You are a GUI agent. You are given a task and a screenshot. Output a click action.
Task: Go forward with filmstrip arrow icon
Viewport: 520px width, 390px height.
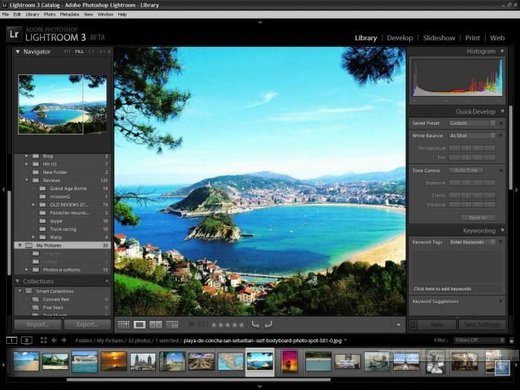pos(64,340)
